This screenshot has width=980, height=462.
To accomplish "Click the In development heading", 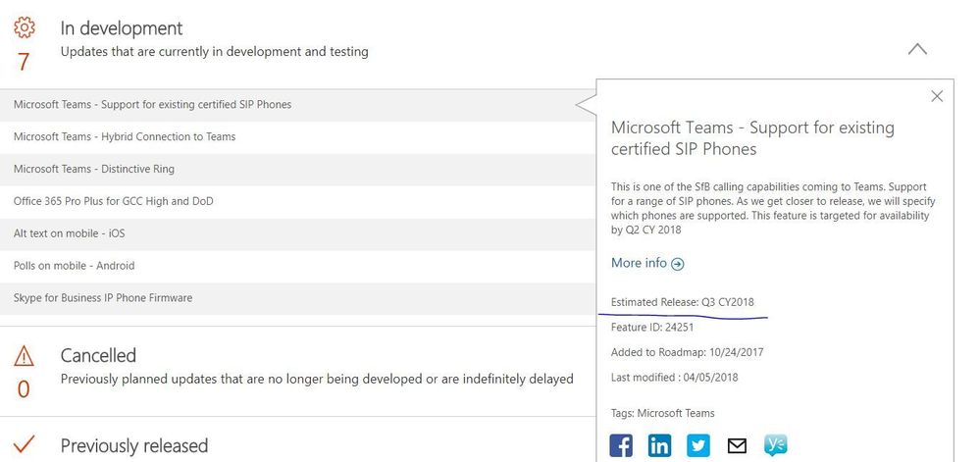I will click(x=122, y=28).
